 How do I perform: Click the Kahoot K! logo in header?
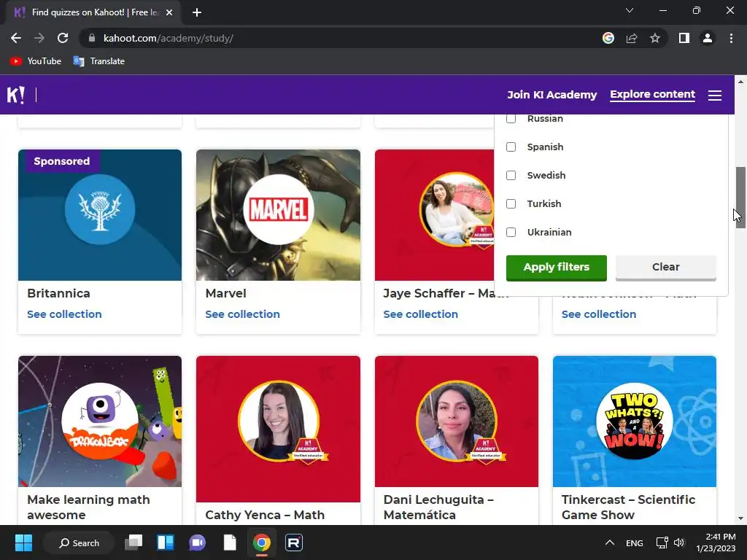15,95
